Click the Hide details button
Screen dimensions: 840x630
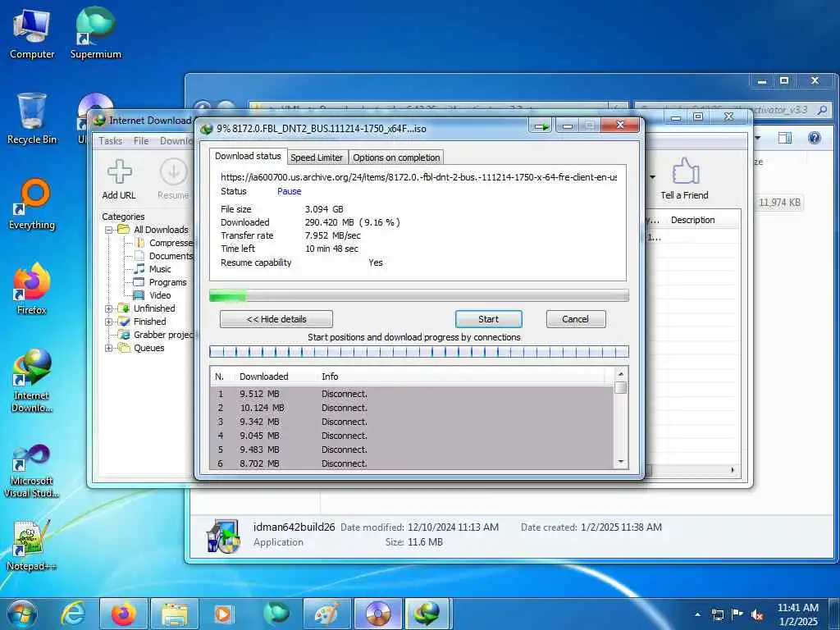coord(276,319)
